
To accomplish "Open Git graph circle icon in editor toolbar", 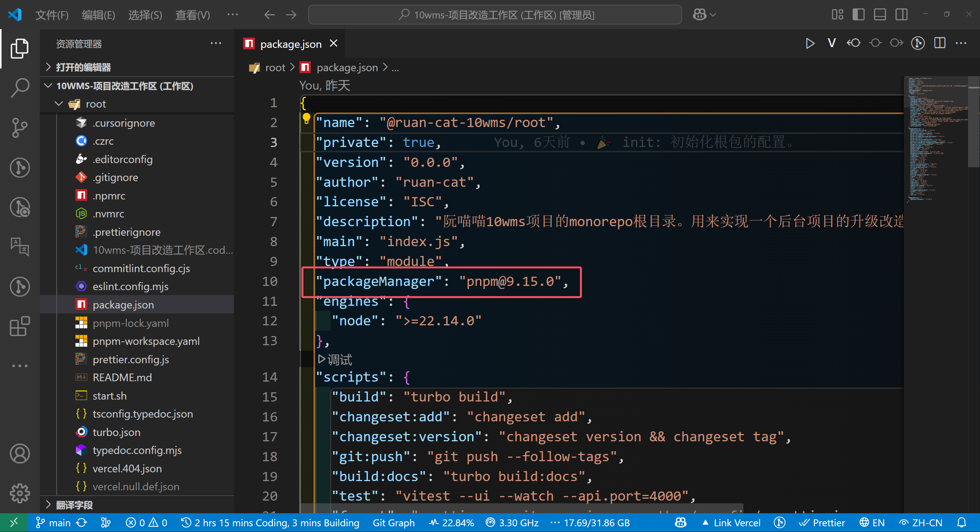I will coord(918,43).
